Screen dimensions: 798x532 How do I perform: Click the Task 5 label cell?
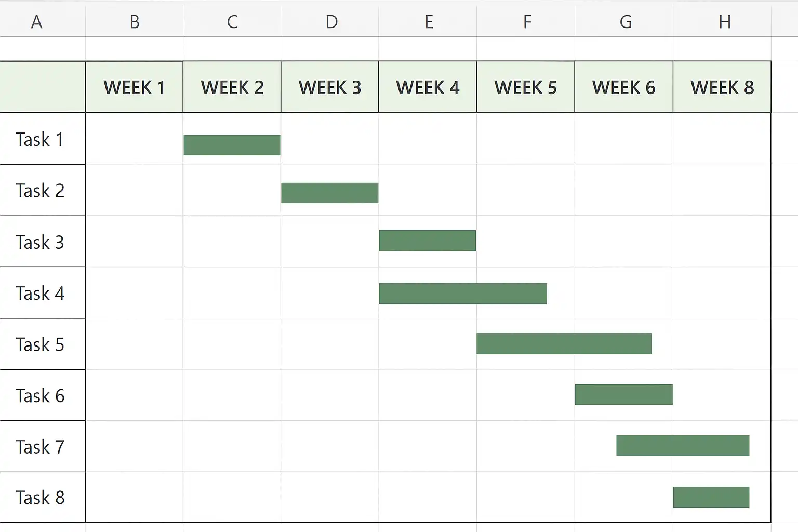41,344
